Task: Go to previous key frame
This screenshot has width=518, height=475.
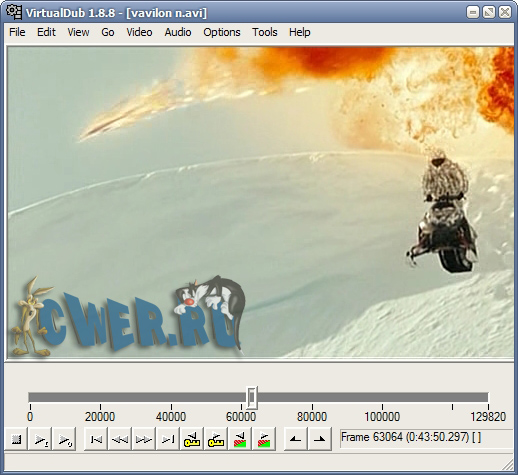Action: tap(192, 439)
